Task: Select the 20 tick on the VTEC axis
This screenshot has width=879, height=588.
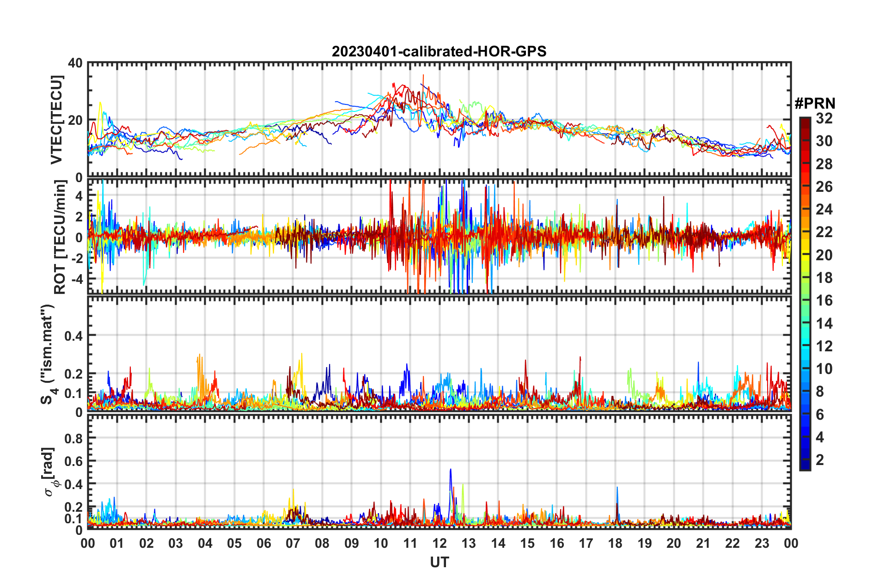Action: 75,120
